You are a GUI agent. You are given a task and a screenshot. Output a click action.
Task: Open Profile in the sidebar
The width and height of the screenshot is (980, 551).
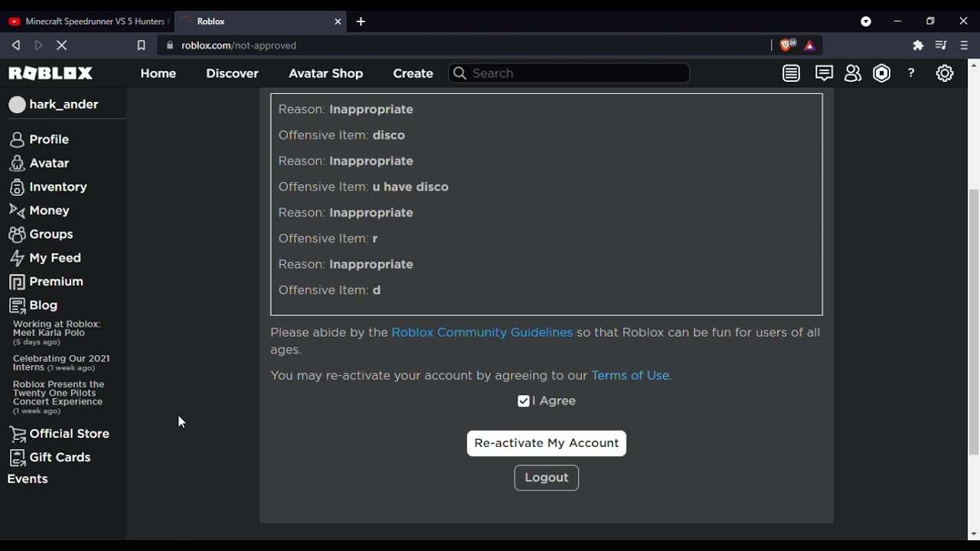click(x=49, y=139)
